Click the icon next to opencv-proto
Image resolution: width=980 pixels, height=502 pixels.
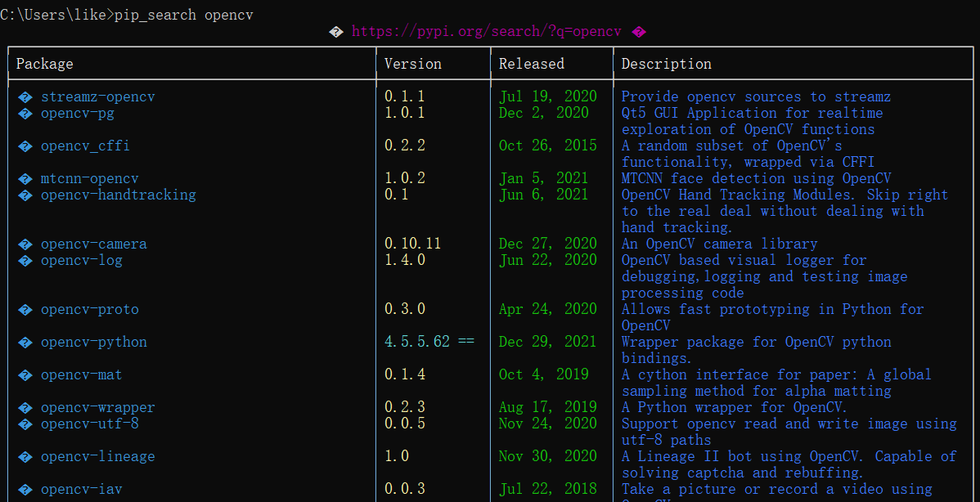tap(25, 309)
